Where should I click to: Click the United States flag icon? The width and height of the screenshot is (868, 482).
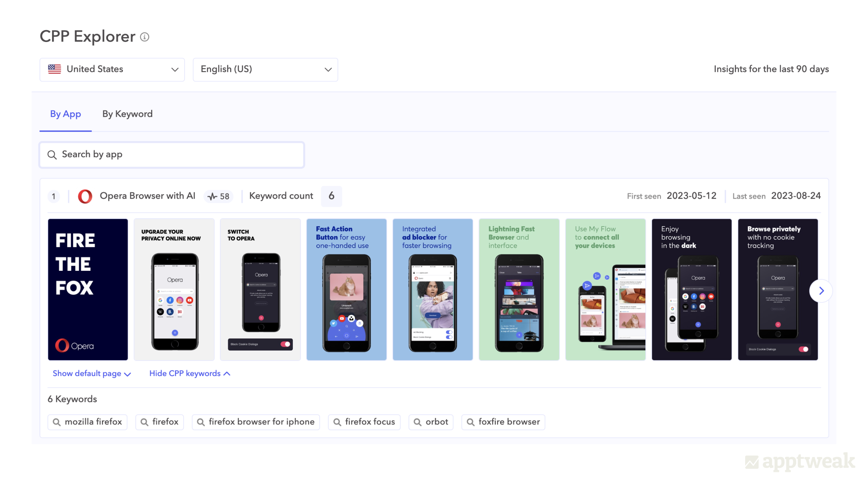tap(55, 69)
